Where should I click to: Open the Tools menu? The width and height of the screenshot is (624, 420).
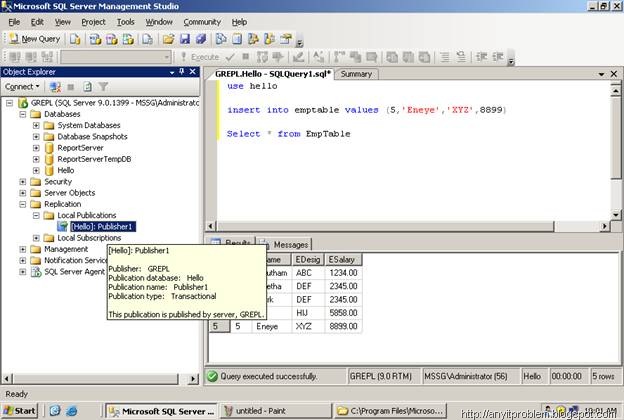click(125, 22)
